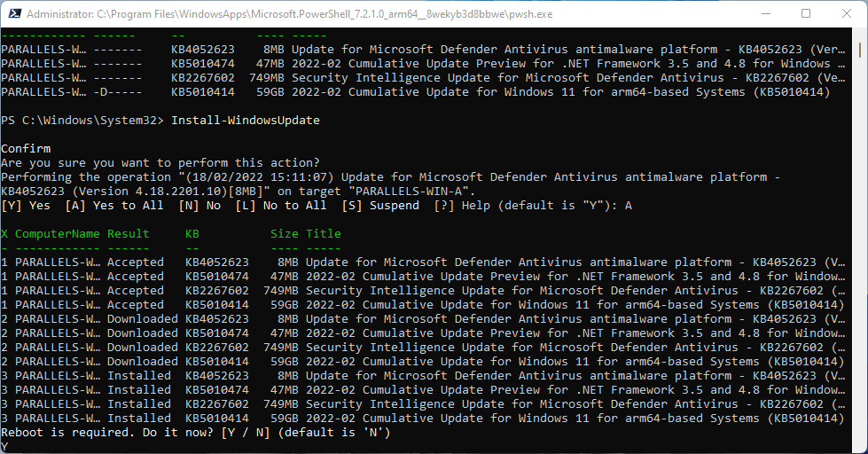Click Installed in the KB5010414 row

[139, 418]
